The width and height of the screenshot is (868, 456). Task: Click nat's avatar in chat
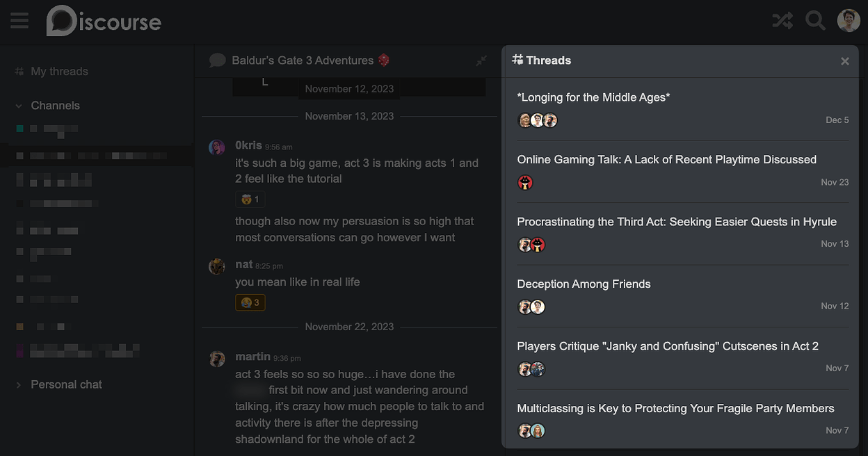[x=217, y=266]
